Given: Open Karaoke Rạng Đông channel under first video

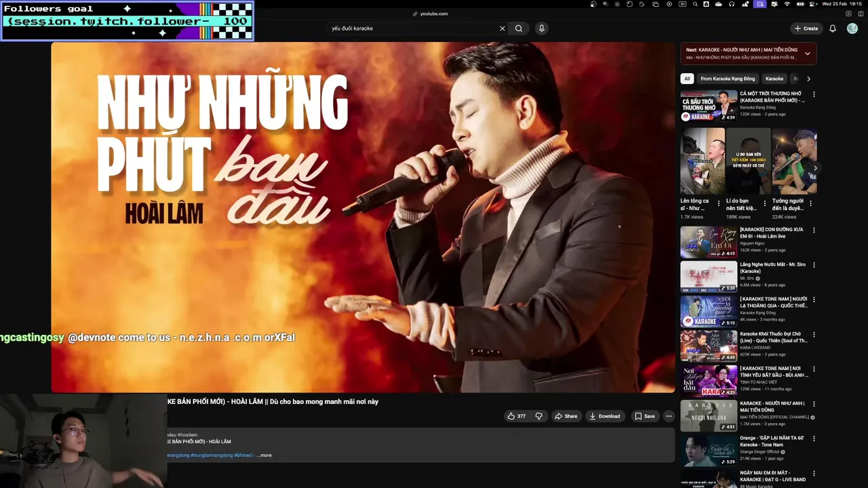Looking at the screenshot, I should (x=757, y=107).
